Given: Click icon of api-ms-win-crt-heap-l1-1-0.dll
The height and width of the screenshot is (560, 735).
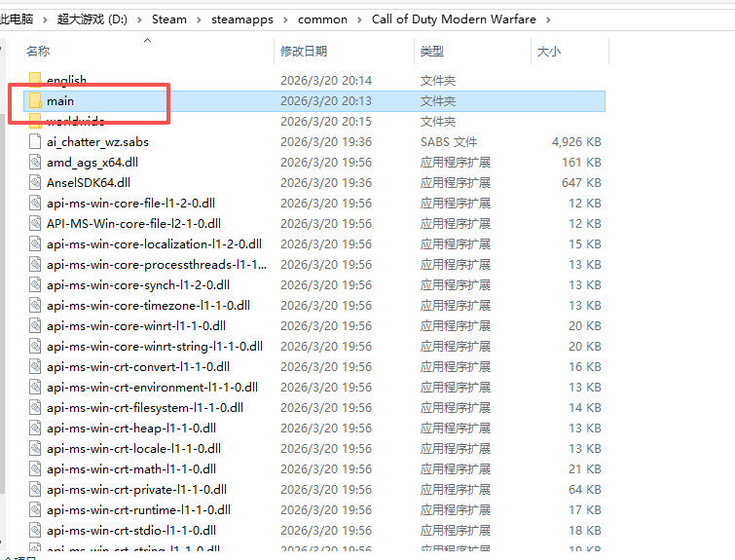Looking at the screenshot, I should click(35, 428).
